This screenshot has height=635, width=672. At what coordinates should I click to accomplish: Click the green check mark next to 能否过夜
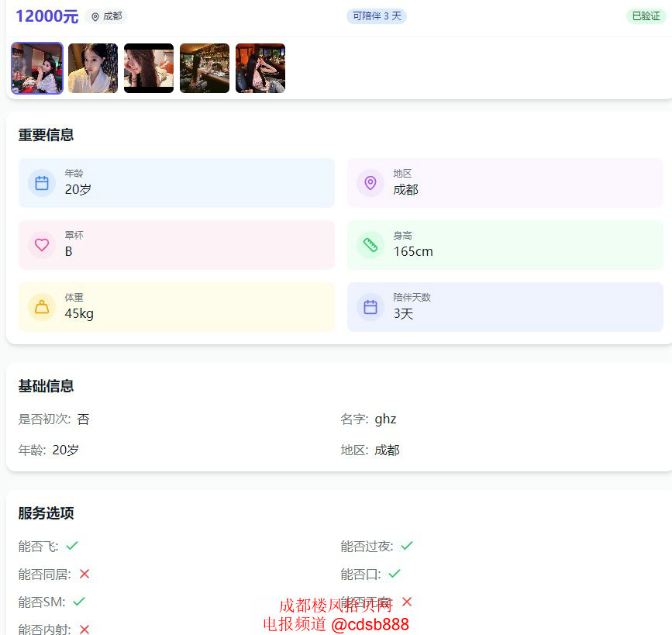click(x=407, y=546)
